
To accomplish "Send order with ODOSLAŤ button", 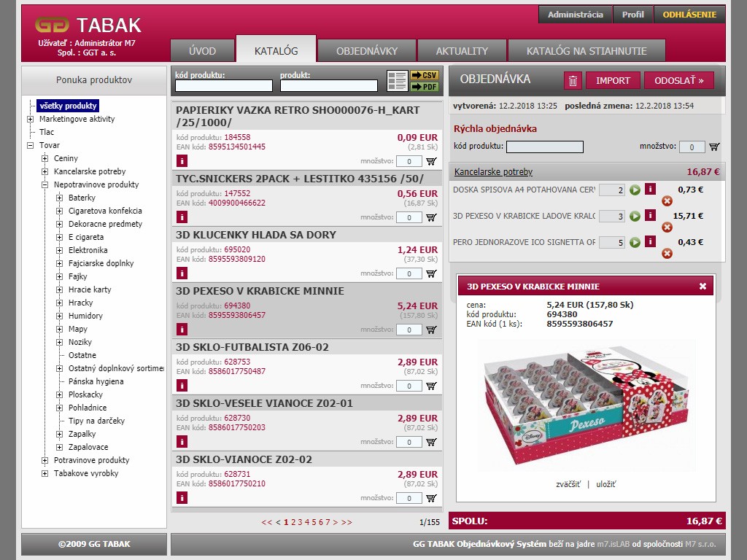I will [679, 80].
